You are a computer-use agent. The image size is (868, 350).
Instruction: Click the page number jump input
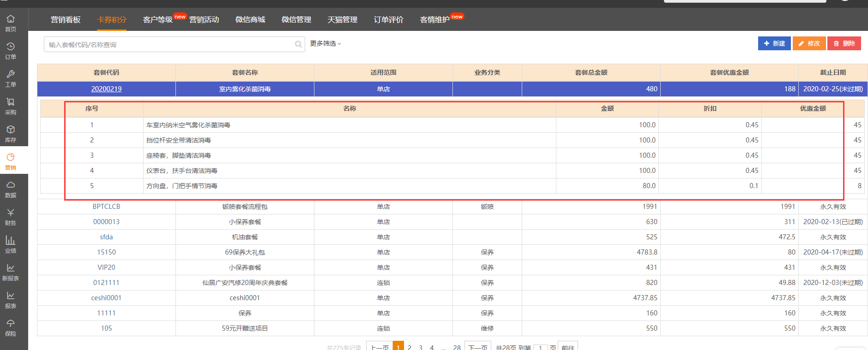(540, 348)
